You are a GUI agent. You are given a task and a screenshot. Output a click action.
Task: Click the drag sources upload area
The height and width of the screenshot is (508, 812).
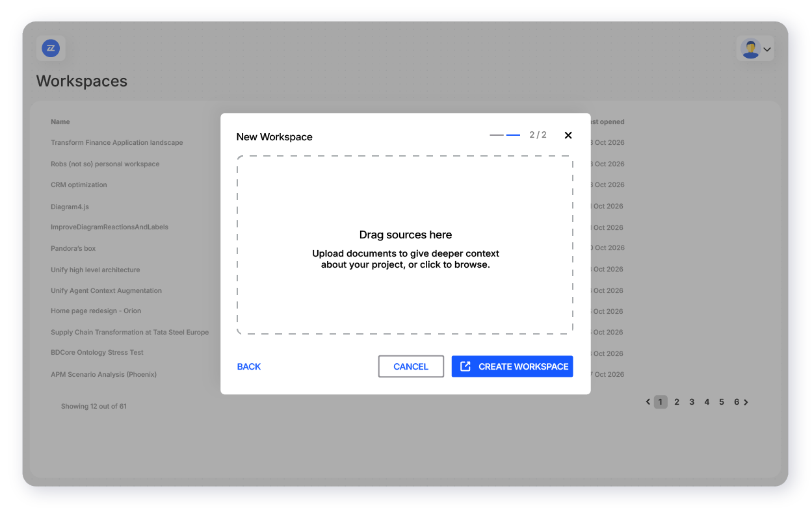pyautogui.click(x=405, y=245)
